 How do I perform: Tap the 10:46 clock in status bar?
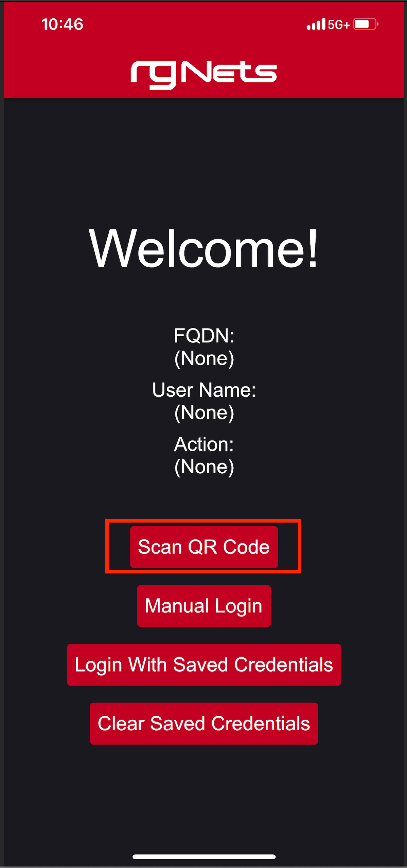[x=62, y=24]
